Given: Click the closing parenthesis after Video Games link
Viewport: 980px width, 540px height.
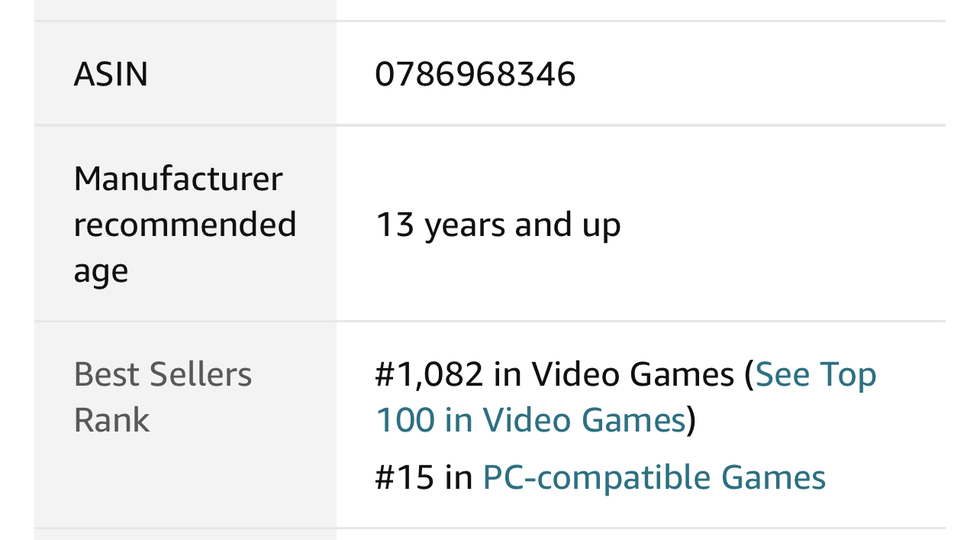Looking at the screenshot, I should [x=691, y=420].
